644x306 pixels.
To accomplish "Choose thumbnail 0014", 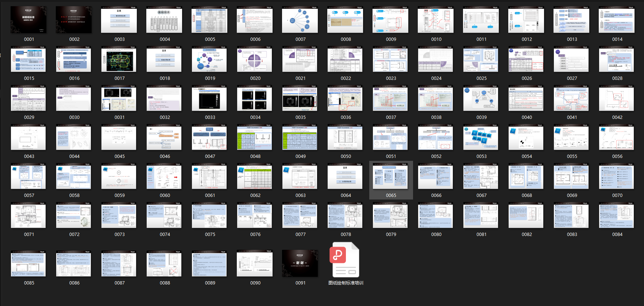I will (x=617, y=20).
